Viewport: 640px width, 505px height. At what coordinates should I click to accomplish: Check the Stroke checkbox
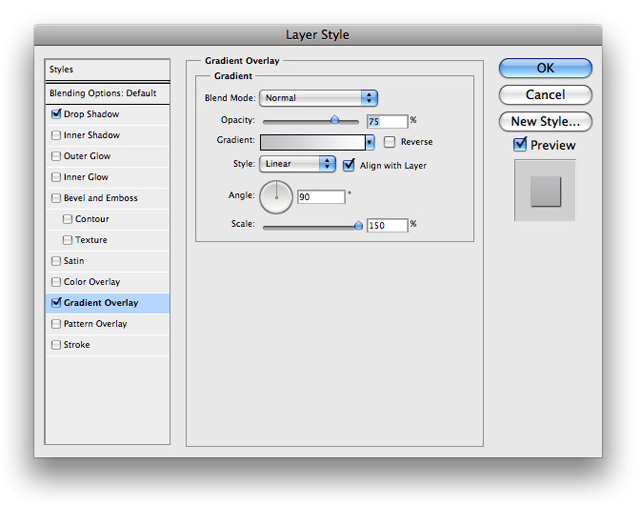click(x=56, y=345)
